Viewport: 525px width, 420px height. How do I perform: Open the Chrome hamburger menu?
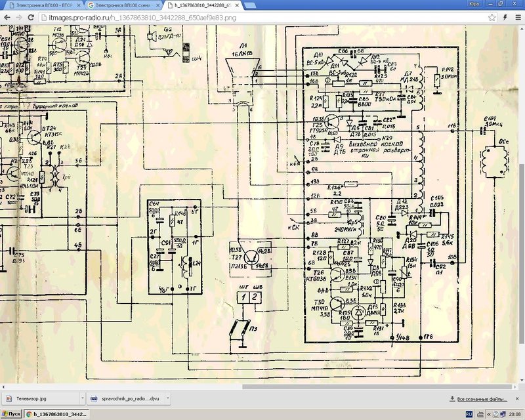coord(518,18)
